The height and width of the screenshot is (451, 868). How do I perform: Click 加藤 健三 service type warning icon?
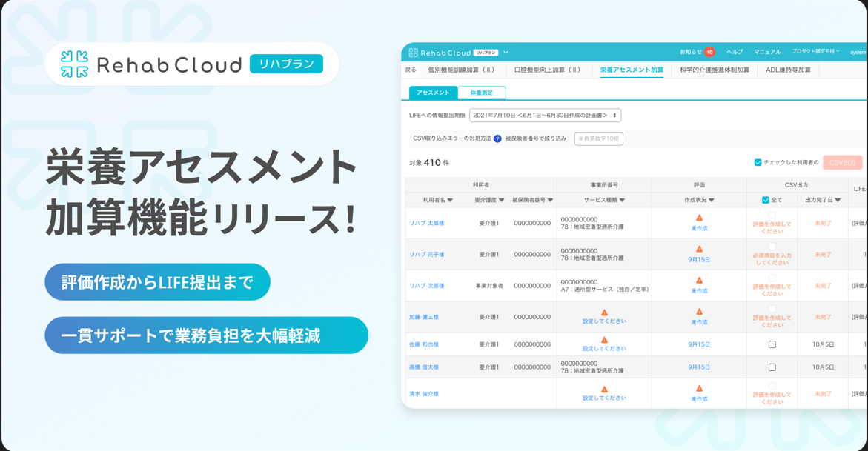coord(604,313)
